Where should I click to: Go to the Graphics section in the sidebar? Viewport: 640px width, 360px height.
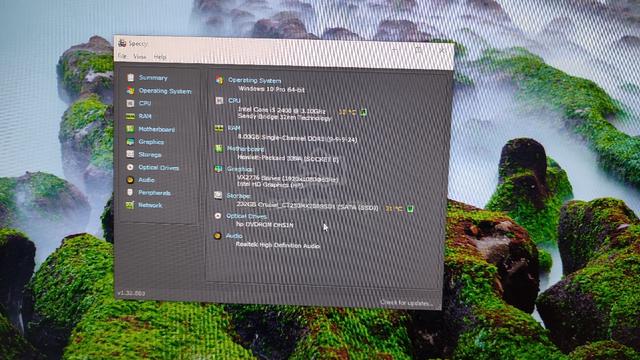[x=151, y=142]
